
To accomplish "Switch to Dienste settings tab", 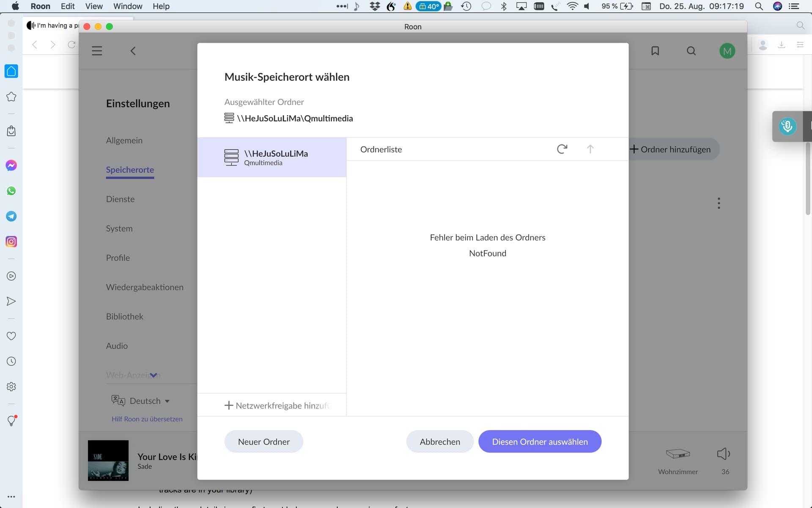I will [x=120, y=199].
